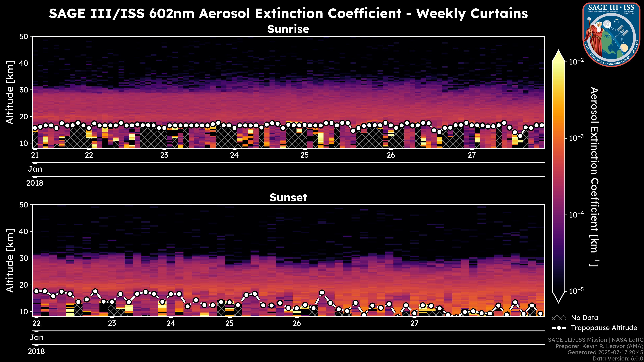Click the Sunset panel title
This screenshot has width=644, height=362.
pos(288,198)
